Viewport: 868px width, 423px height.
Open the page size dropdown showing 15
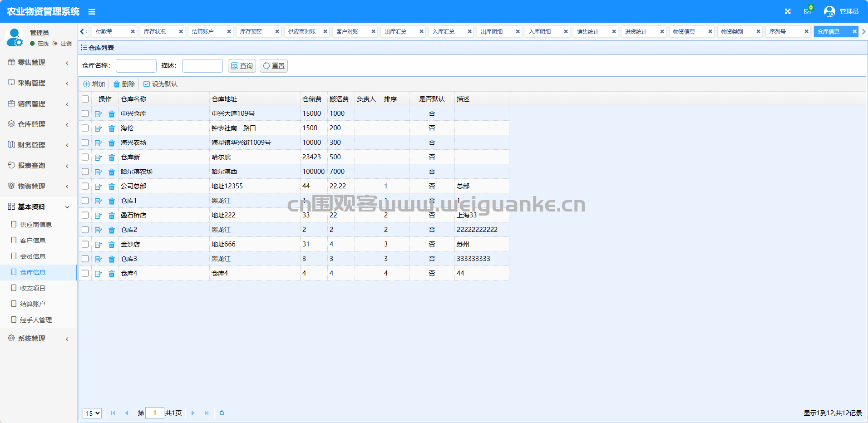[x=92, y=413]
